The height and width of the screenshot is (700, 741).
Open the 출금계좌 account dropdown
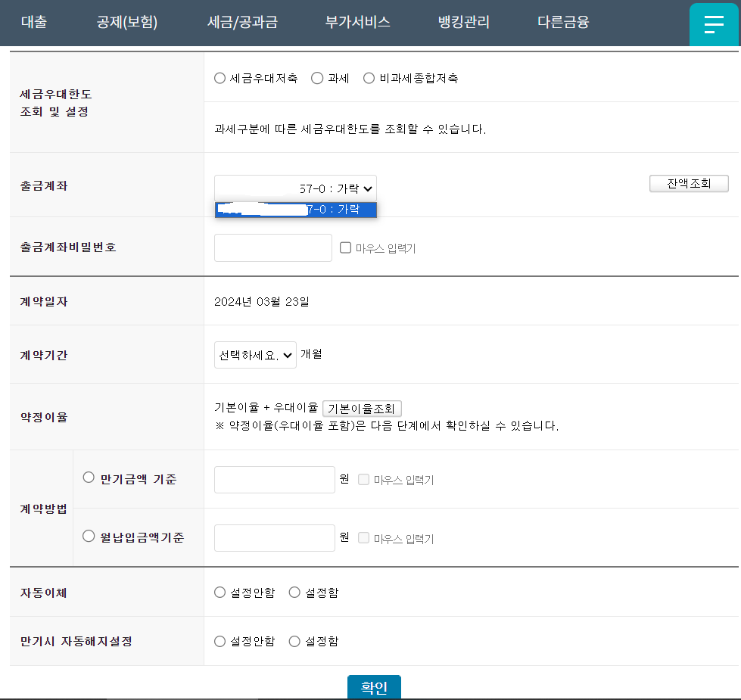click(295, 188)
